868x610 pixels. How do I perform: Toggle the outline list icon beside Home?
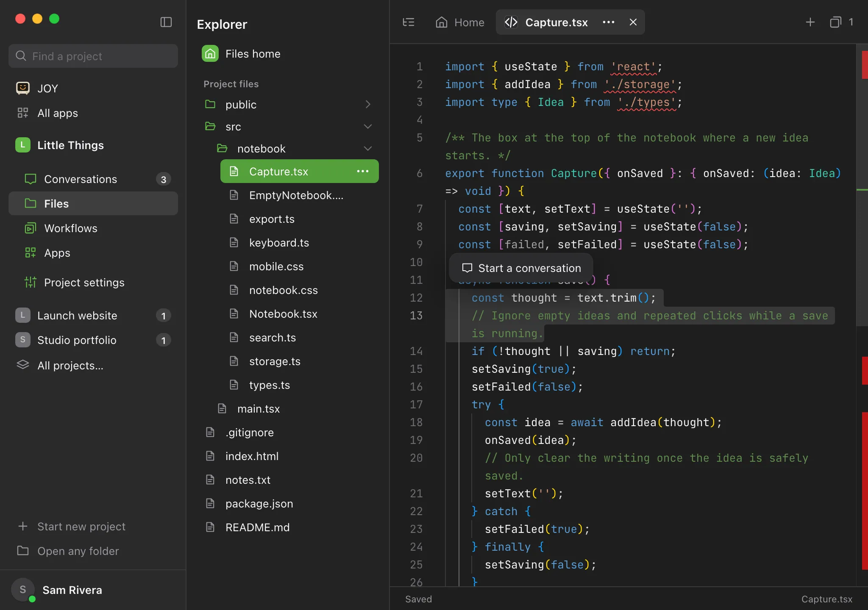pos(408,22)
